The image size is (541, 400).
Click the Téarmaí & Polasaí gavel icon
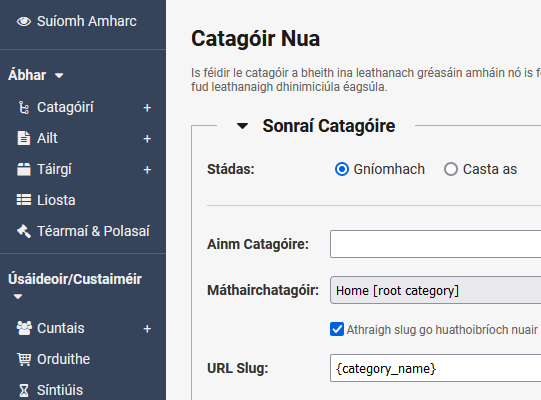click(24, 231)
